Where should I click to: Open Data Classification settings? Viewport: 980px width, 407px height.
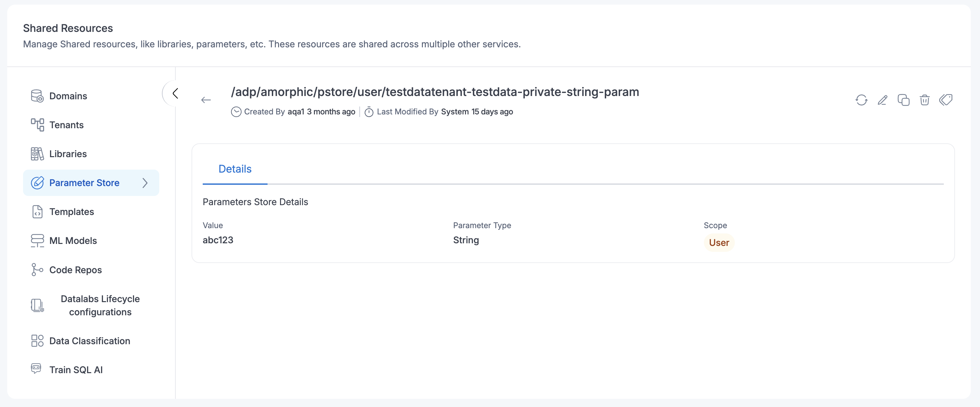pyautogui.click(x=90, y=341)
